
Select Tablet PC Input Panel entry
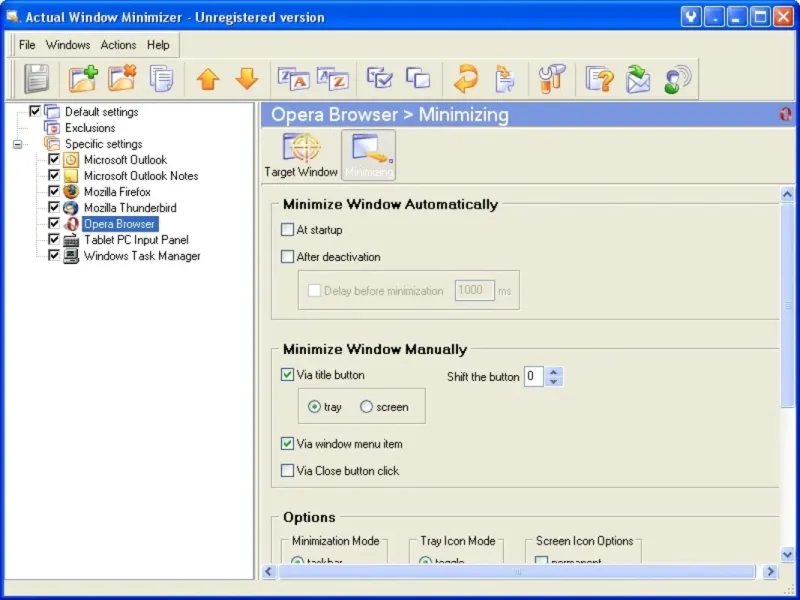click(136, 240)
